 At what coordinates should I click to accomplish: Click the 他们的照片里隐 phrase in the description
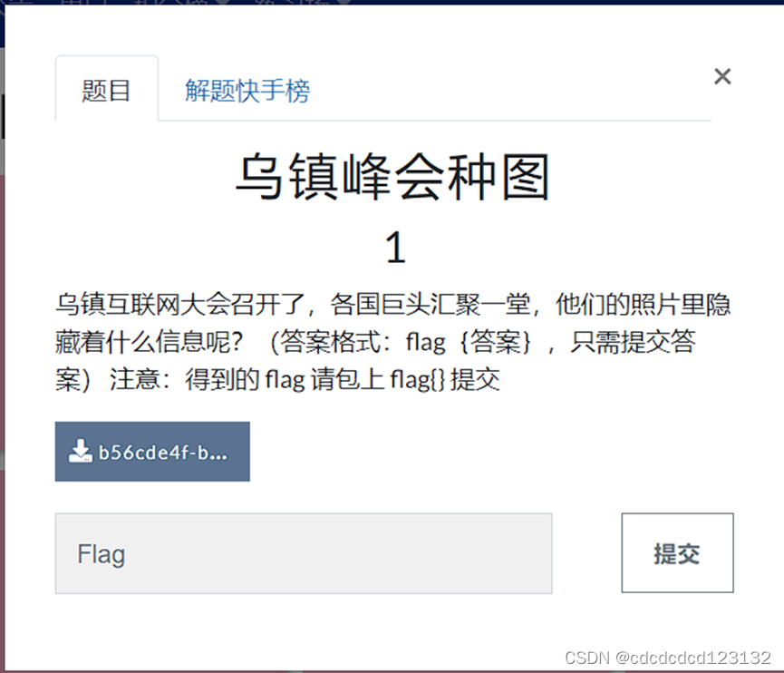coord(643,304)
